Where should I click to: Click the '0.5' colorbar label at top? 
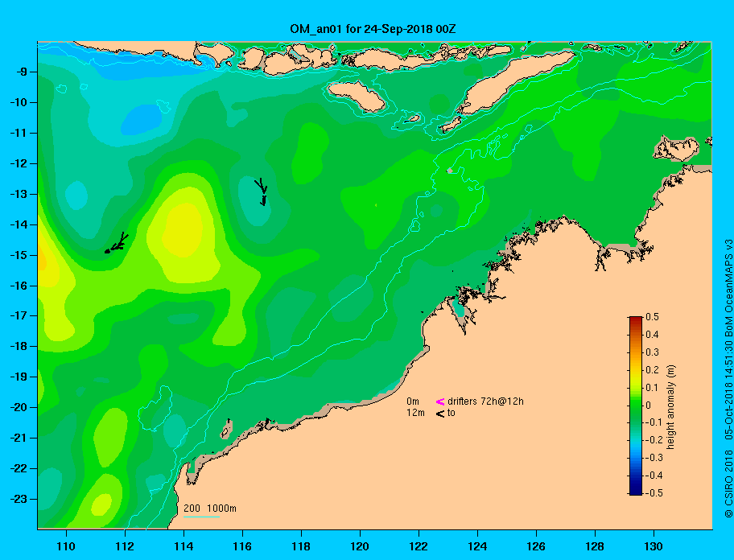point(652,317)
